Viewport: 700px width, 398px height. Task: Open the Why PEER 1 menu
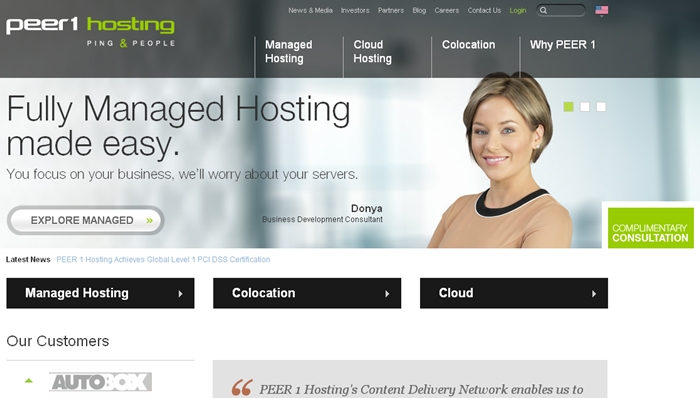click(x=562, y=45)
